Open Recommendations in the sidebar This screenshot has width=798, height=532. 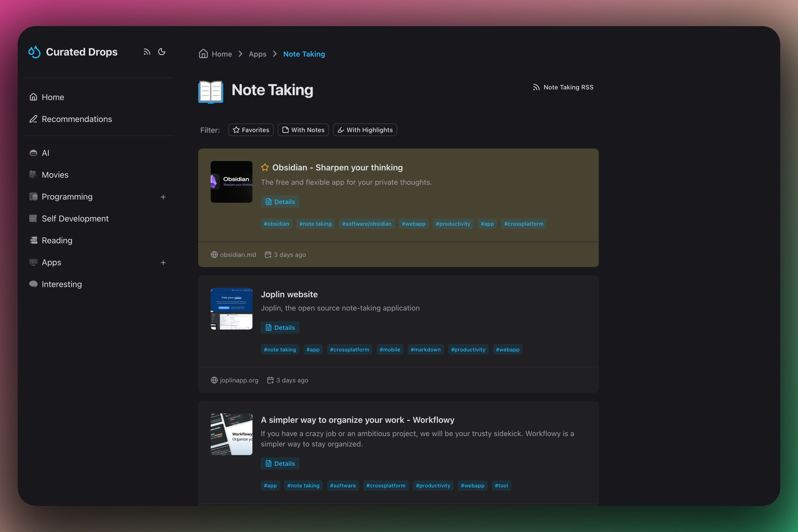click(x=77, y=119)
